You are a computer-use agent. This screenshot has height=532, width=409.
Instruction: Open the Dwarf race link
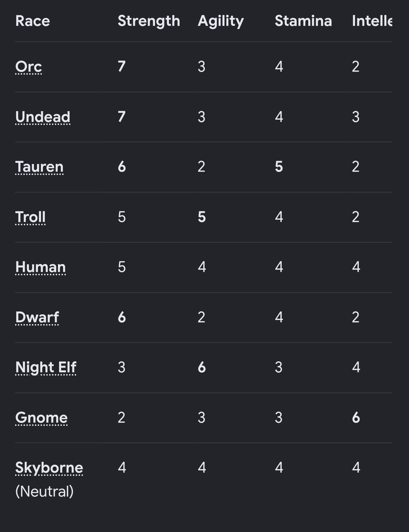coord(37,317)
